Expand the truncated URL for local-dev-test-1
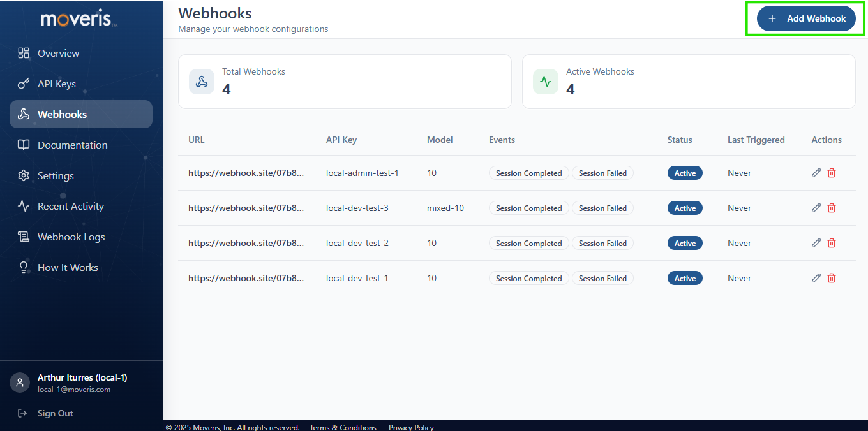 [246, 278]
